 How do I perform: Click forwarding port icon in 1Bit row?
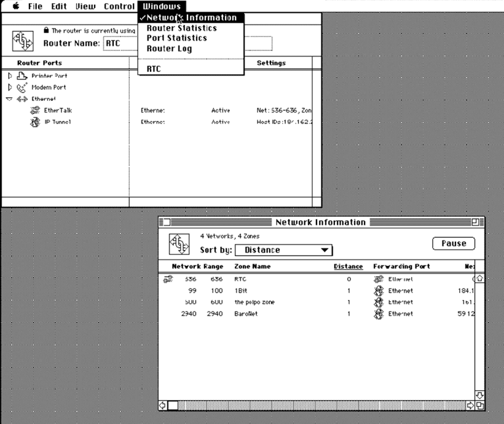pyautogui.click(x=379, y=291)
